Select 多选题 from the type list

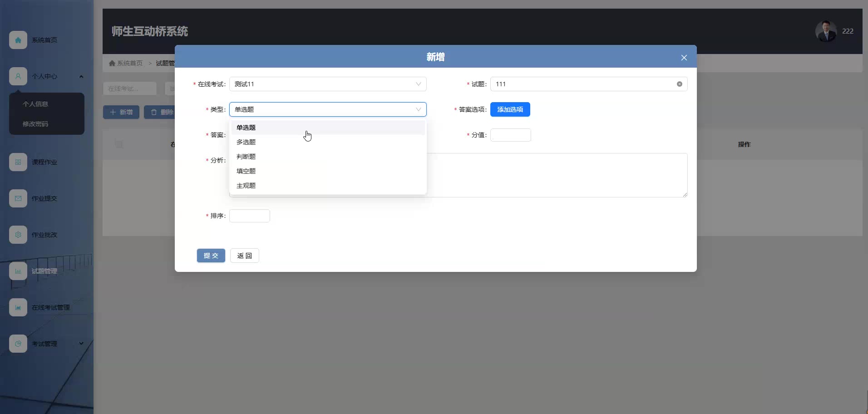[x=328, y=142]
